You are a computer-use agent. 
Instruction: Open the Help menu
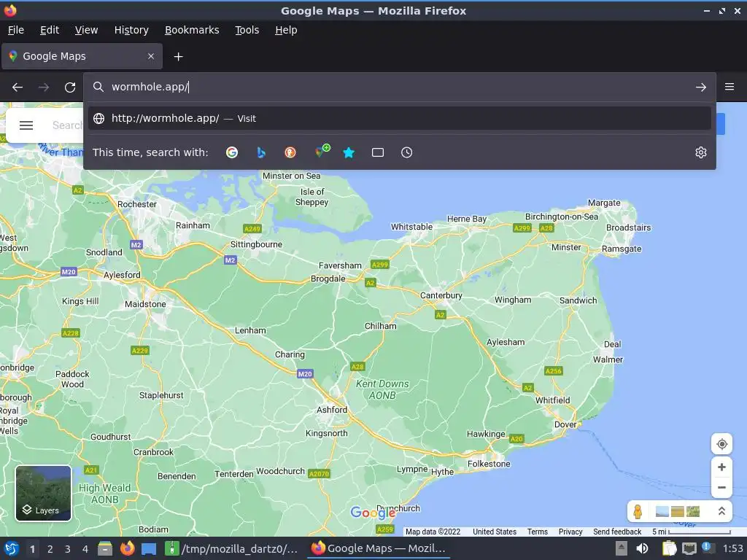click(x=286, y=30)
